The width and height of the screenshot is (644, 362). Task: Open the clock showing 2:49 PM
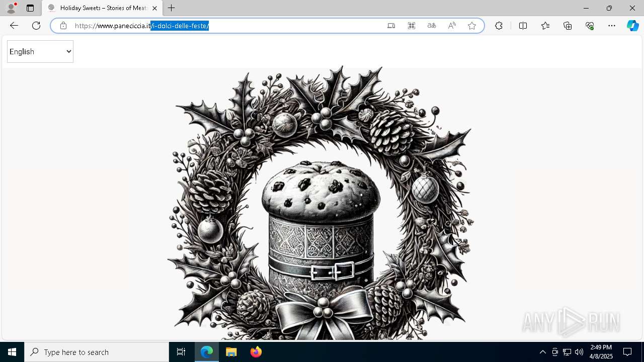[x=601, y=352]
